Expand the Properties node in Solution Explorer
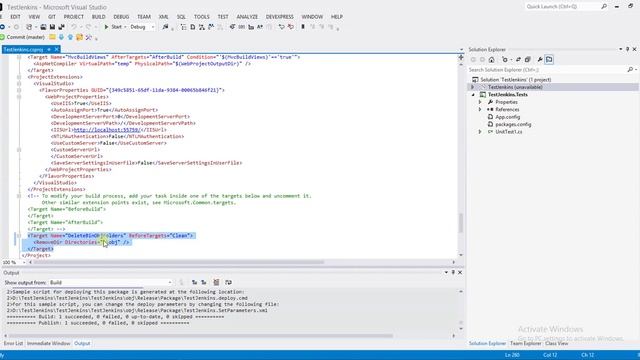Image resolution: width=640 pixels, height=360 pixels. coord(480,102)
